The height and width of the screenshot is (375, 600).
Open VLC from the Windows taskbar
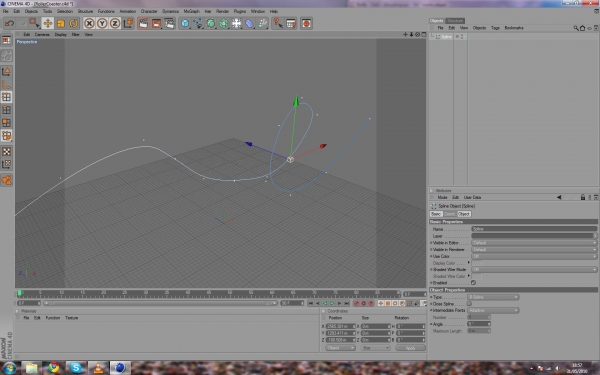[x=98, y=368]
